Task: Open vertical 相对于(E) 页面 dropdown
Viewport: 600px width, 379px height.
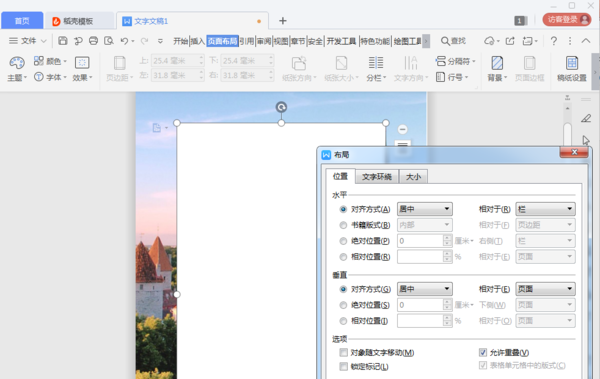Action: [x=545, y=289]
